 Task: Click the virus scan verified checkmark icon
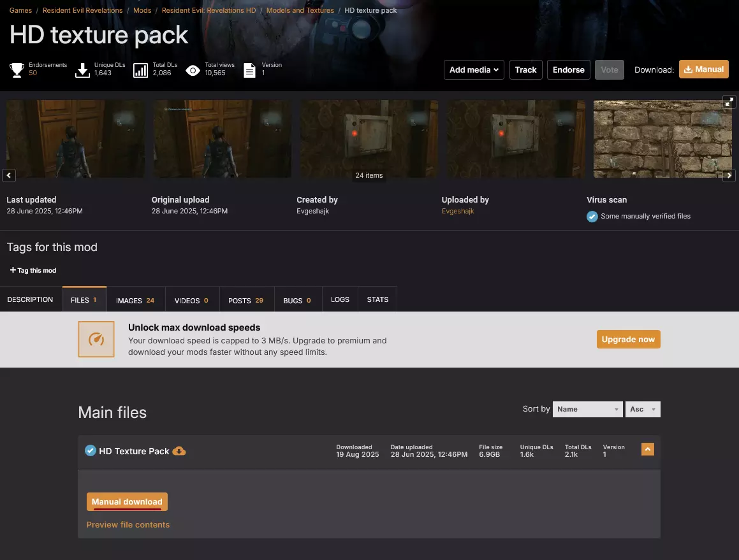(592, 217)
